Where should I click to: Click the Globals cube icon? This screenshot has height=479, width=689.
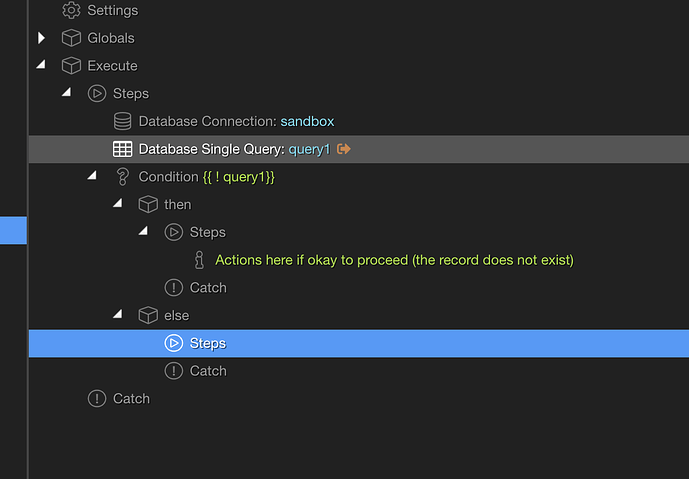point(71,38)
